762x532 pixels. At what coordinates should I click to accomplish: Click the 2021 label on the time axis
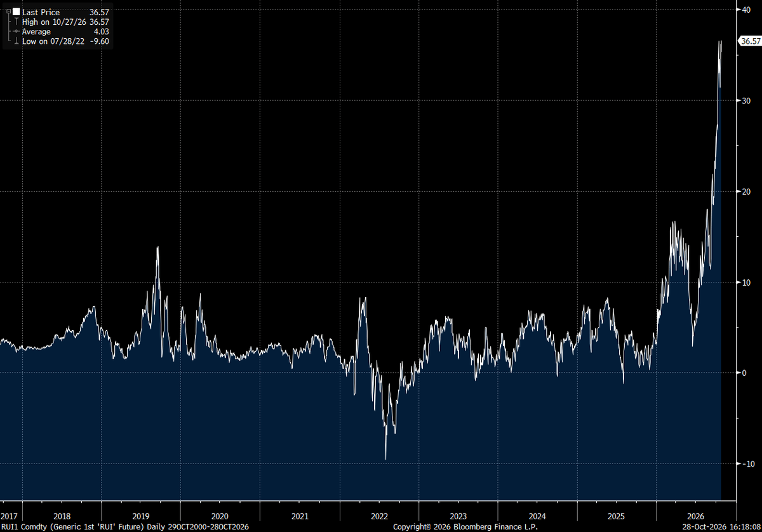[x=300, y=516]
